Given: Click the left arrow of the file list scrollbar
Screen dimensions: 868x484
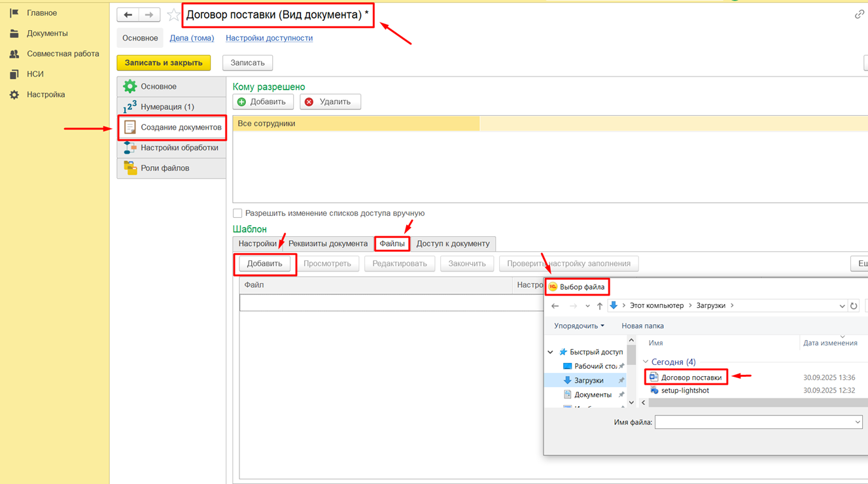Looking at the screenshot, I should (x=644, y=403).
